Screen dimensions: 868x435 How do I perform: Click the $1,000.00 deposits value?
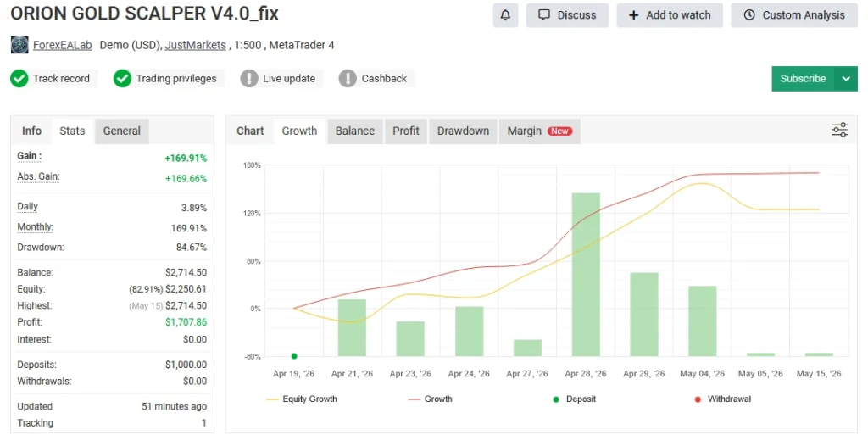pos(186,365)
